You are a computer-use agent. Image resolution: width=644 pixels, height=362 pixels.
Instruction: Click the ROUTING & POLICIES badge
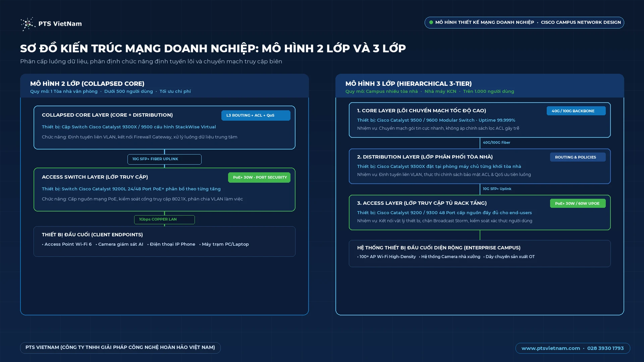[578, 157]
